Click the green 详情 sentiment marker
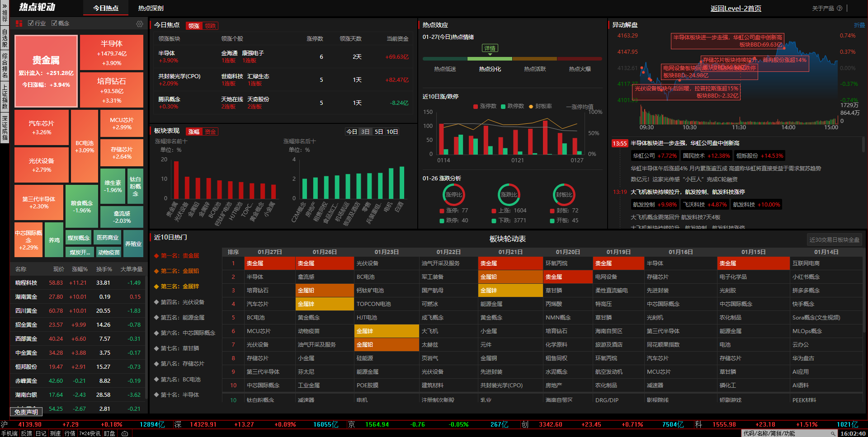 pyautogui.click(x=490, y=48)
